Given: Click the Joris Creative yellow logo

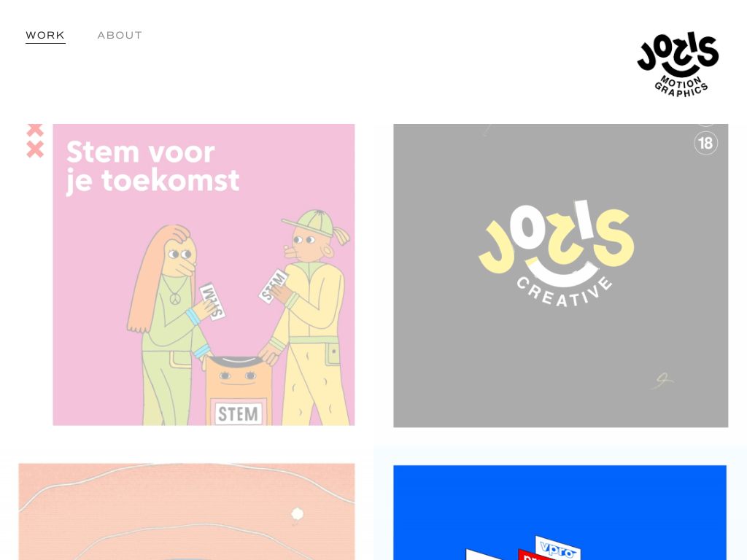Looking at the screenshot, I should [557, 253].
